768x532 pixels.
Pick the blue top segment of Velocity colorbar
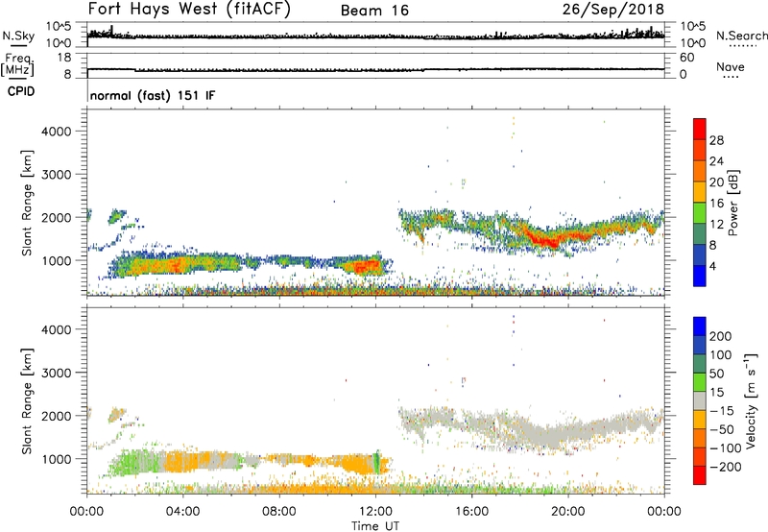tap(700, 326)
